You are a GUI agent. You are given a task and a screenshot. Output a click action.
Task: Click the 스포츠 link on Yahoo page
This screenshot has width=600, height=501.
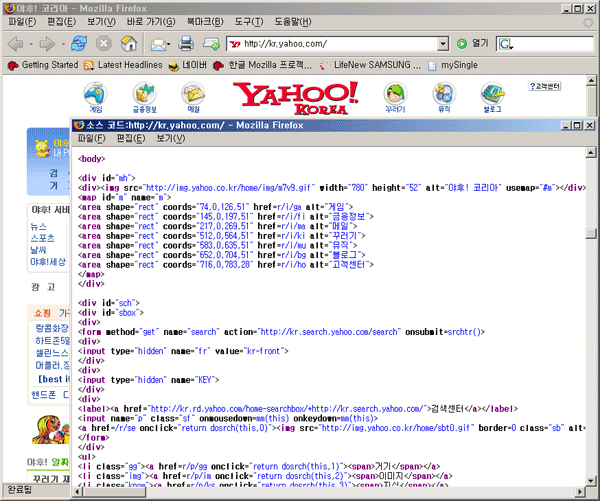42,238
